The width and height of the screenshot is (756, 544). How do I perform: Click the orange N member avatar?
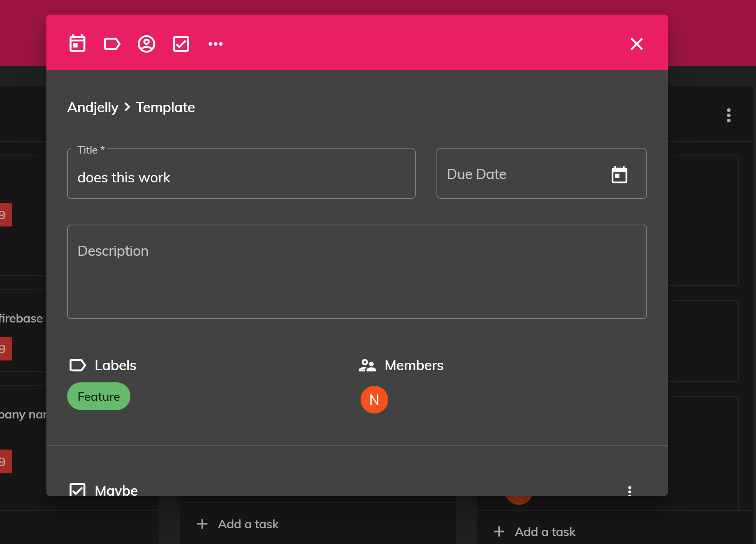pyautogui.click(x=374, y=400)
